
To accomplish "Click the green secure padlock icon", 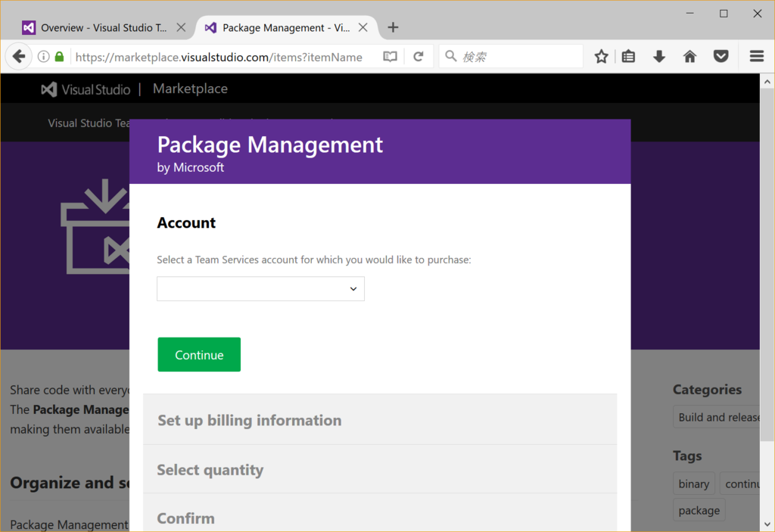I will tap(59, 56).
